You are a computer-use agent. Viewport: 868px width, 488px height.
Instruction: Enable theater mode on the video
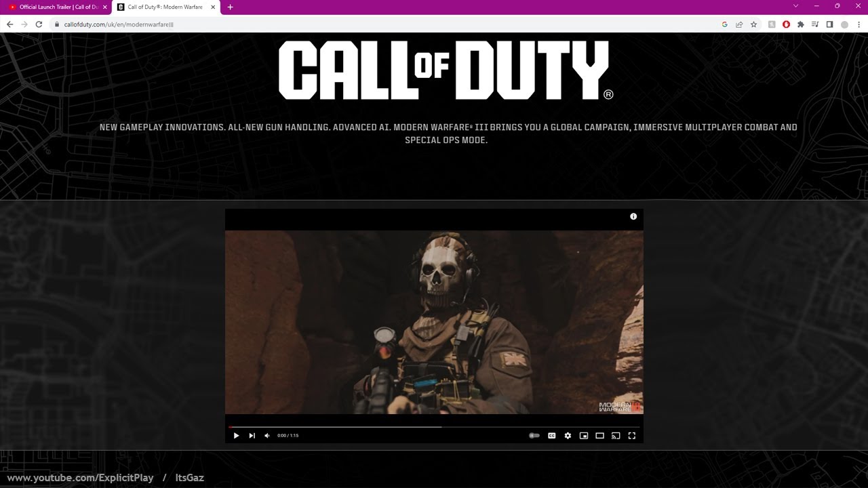point(599,436)
